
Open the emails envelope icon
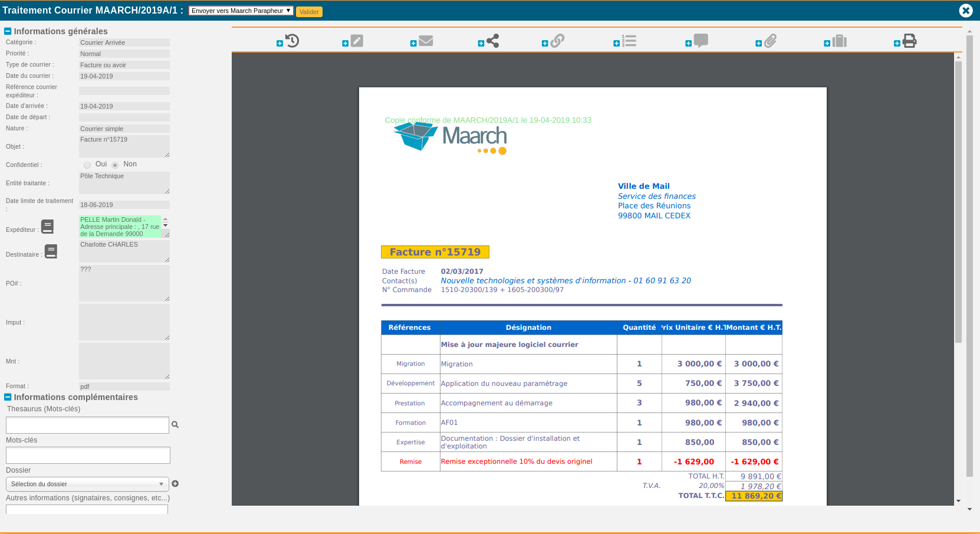point(426,41)
